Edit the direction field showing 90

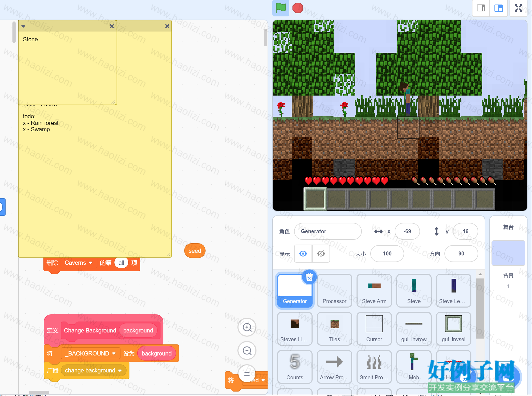click(x=461, y=254)
